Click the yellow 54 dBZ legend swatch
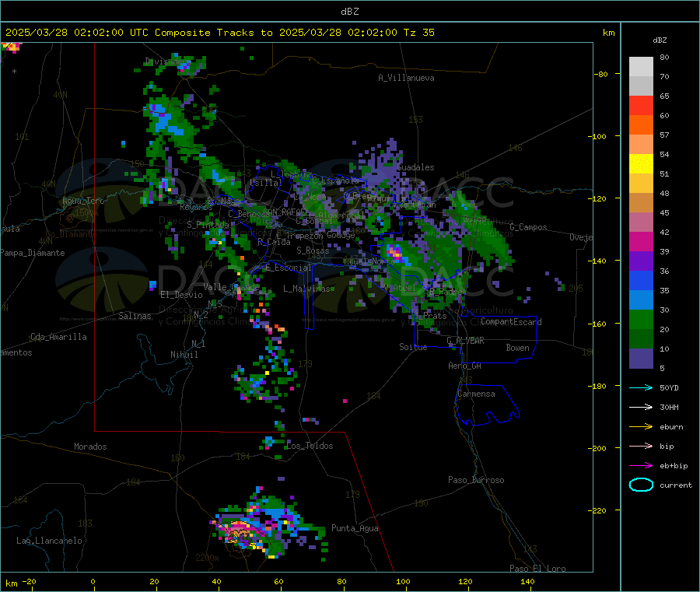The height and width of the screenshot is (592, 700). 641,164
